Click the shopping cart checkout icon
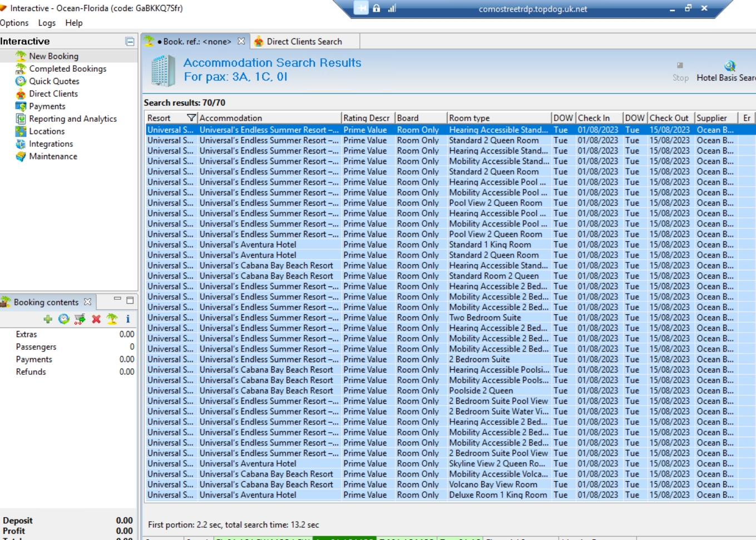Screen dimensions: 756x540 (x=80, y=319)
